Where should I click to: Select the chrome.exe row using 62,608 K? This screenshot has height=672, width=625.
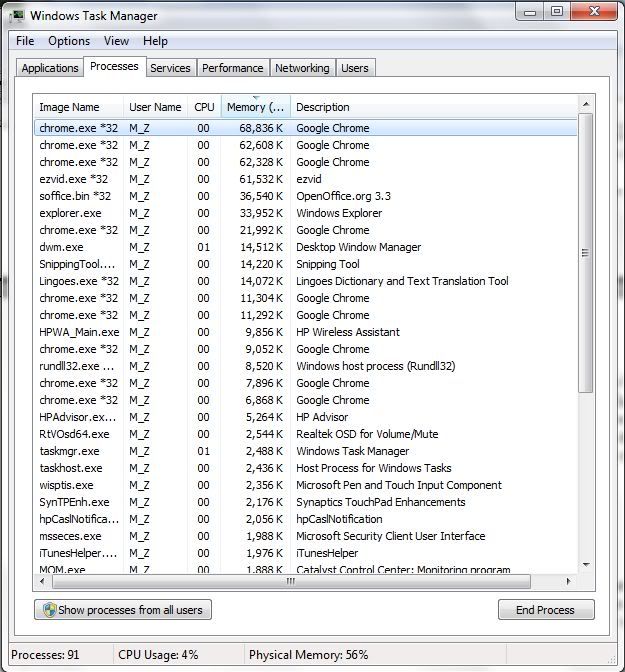tap(305, 145)
